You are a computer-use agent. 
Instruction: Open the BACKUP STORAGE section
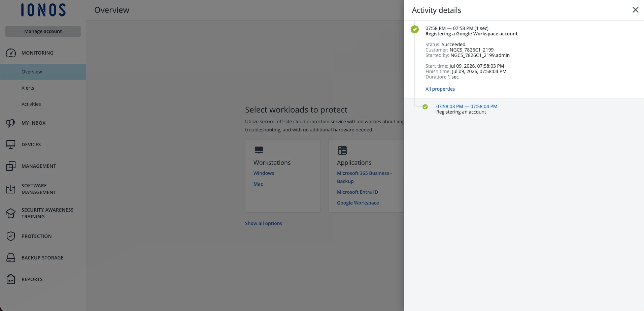click(43, 258)
